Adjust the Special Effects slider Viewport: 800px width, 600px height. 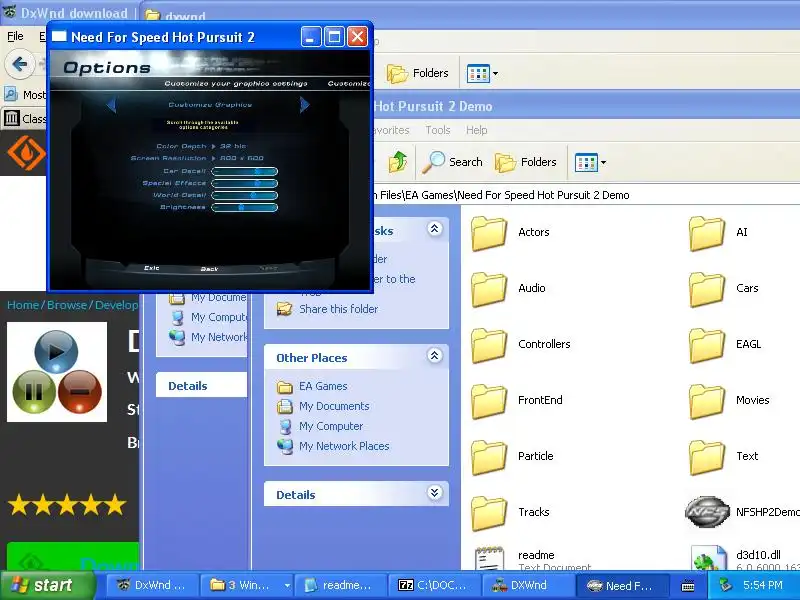click(244, 183)
